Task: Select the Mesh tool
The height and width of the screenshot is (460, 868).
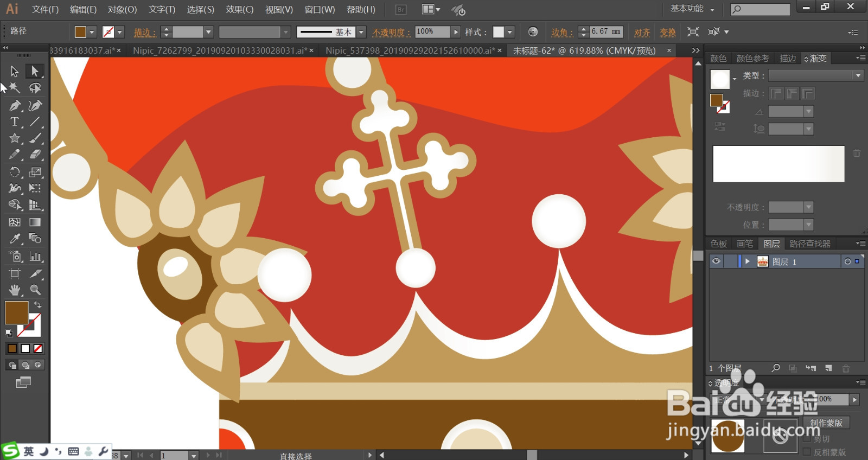Action: 15,222
